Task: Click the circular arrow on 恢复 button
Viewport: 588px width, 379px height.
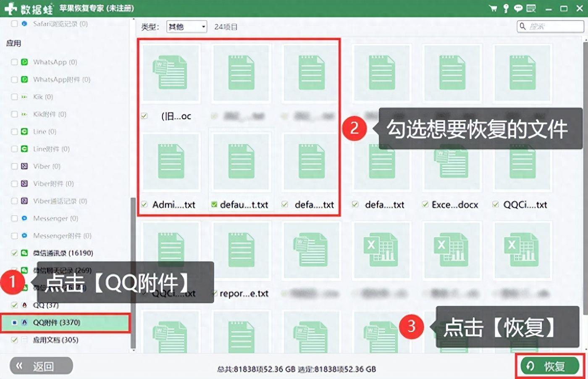Action: click(x=530, y=366)
